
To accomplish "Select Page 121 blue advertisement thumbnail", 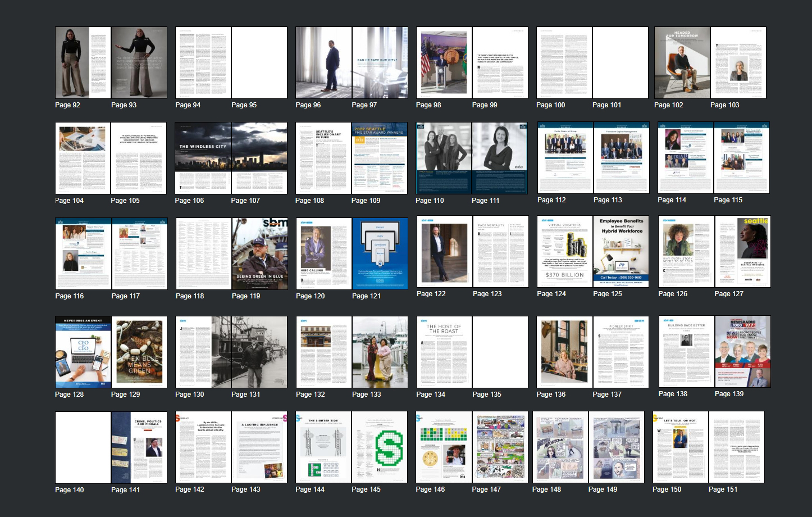I will pyautogui.click(x=380, y=254).
